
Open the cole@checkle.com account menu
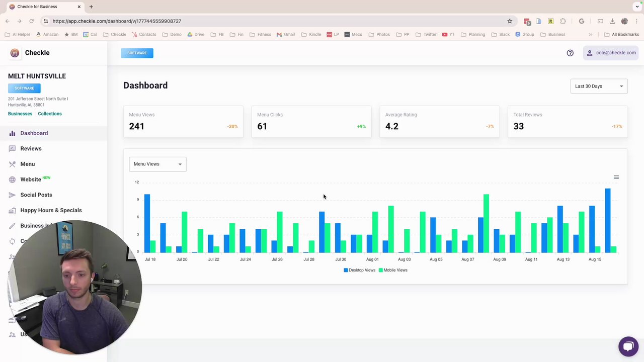tap(611, 53)
